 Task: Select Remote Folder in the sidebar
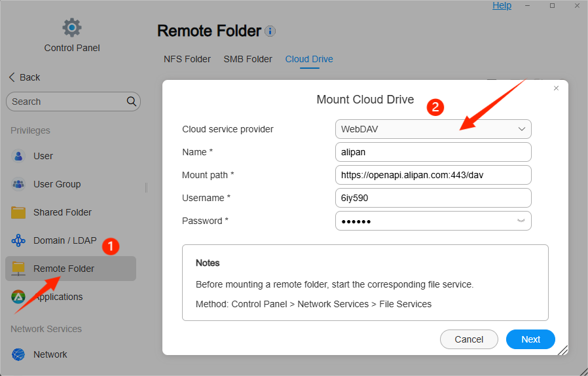coord(71,269)
